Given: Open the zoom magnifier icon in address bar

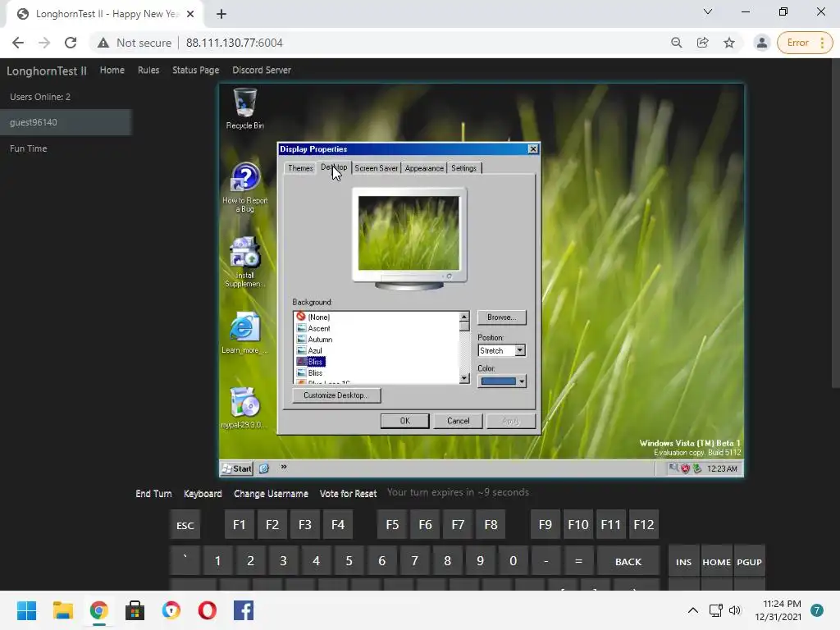Looking at the screenshot, I should pyautogui.click(x=677, y=43).
